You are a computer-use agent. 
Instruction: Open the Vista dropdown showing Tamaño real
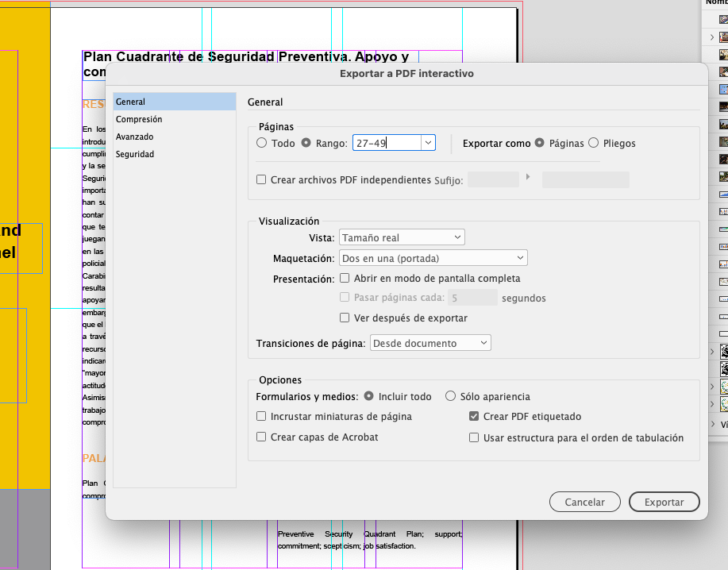click(402, 237)
